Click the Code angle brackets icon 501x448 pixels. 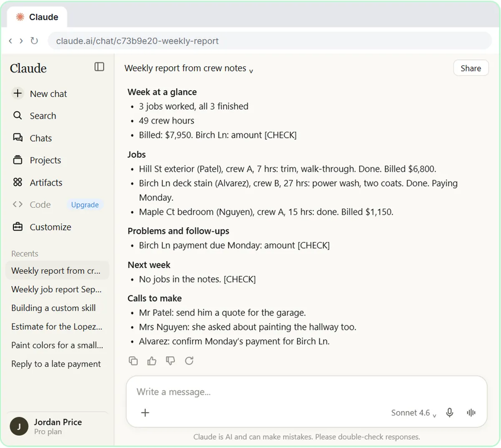click(x=18, y=204)
